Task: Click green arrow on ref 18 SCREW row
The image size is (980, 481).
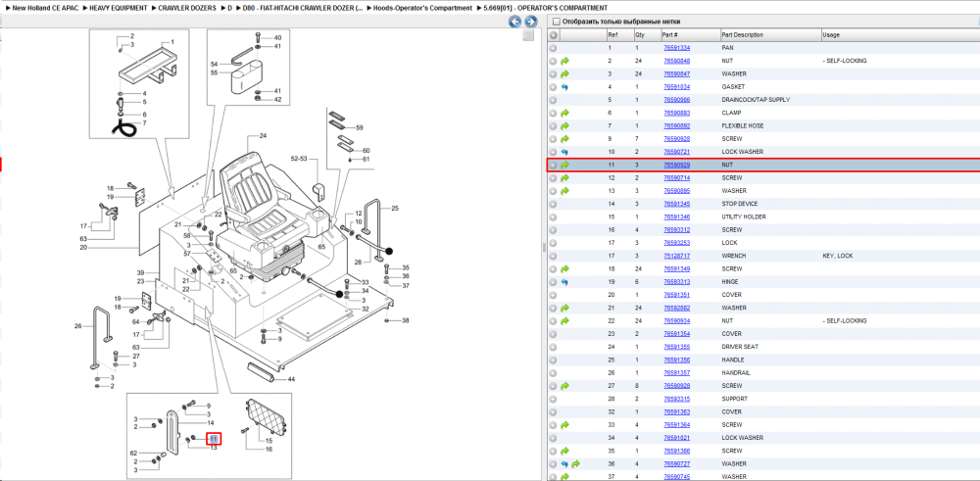Action: (565, 268)
